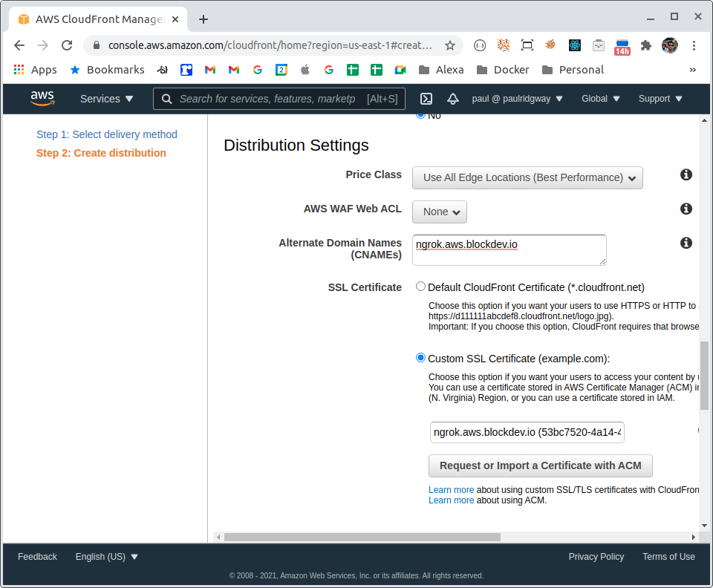Focus the AWS services search box
The width and height of the screenshot is (713, 588).
279,99
